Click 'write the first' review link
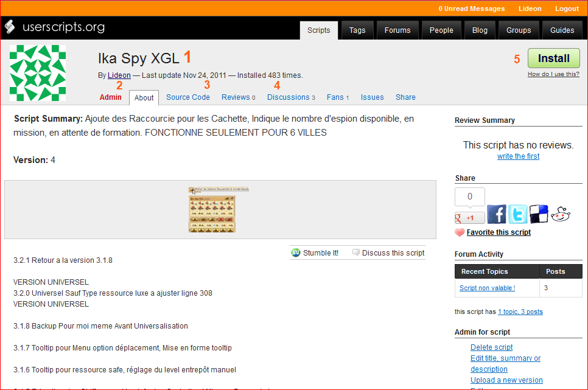This screenshot has height=390, width=588. (x=518, y=156)
